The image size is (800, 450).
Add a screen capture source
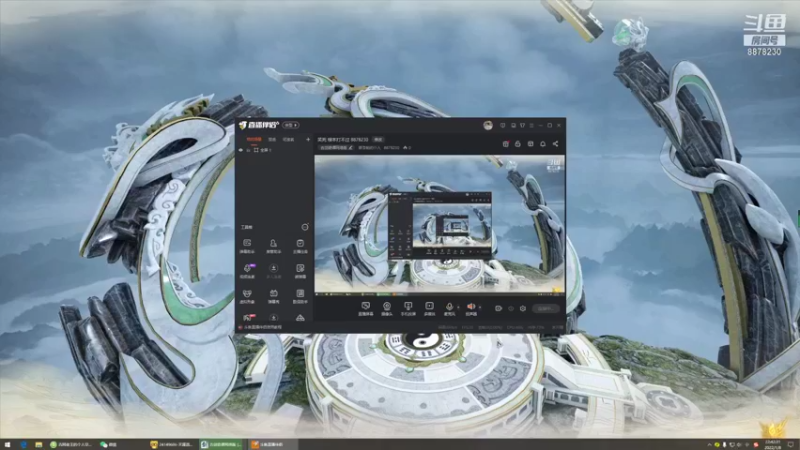tap(365, 309)
